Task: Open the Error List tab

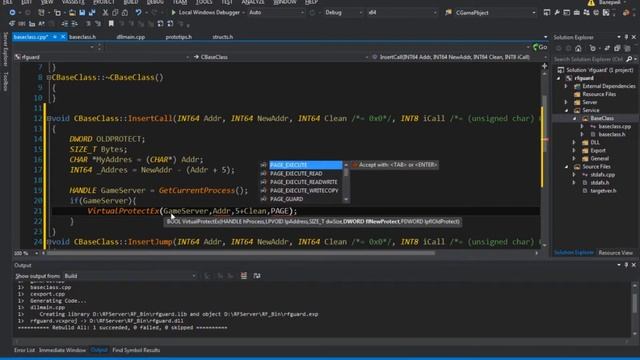Action: click(x=24, y=350)
